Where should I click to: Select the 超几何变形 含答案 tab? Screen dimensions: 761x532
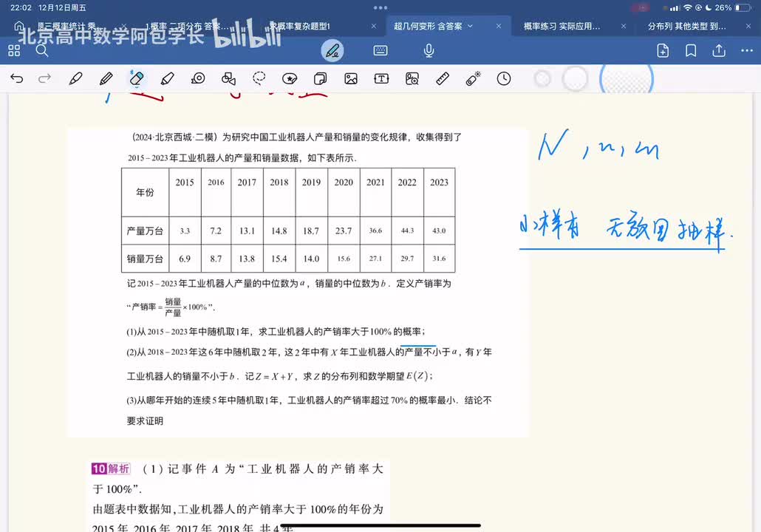click(428, 26)
